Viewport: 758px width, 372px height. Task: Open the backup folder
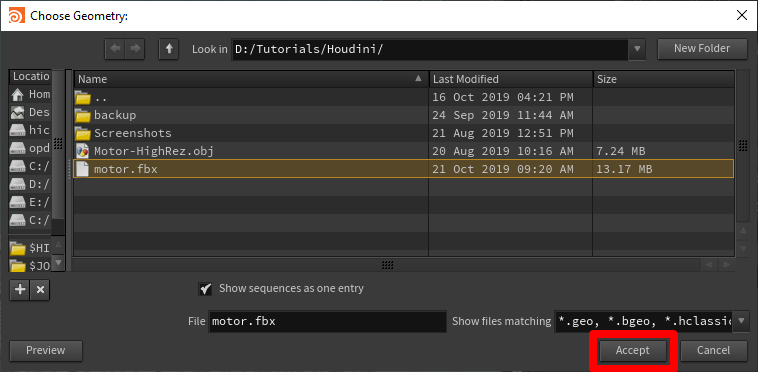404,115
